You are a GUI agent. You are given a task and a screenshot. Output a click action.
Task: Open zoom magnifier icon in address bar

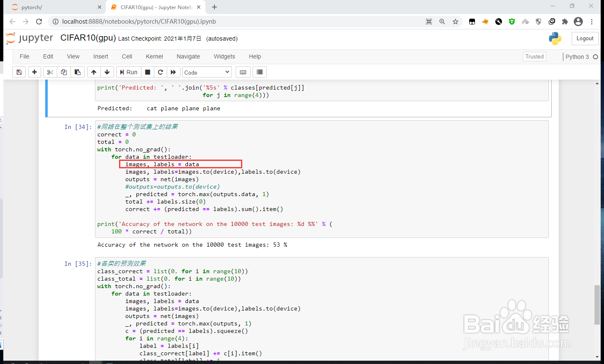point(442,22)
